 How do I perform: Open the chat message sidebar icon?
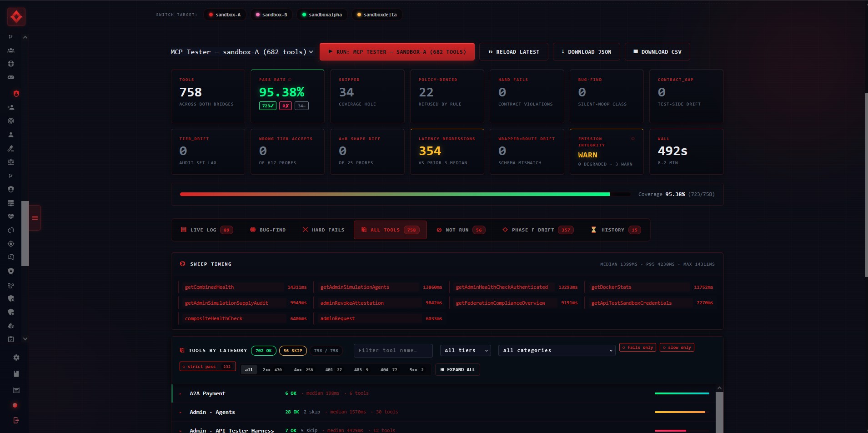click(x=16, y=390)
